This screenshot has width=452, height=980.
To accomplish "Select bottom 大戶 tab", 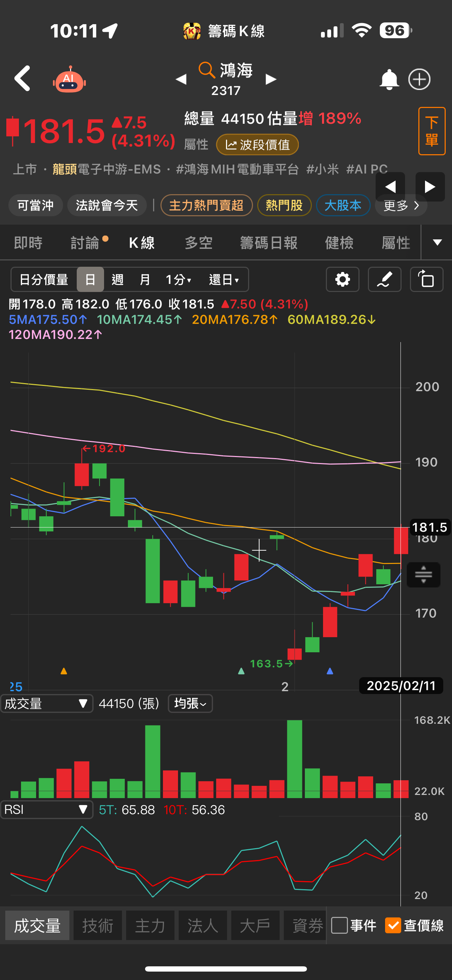I will coord(255,925).
